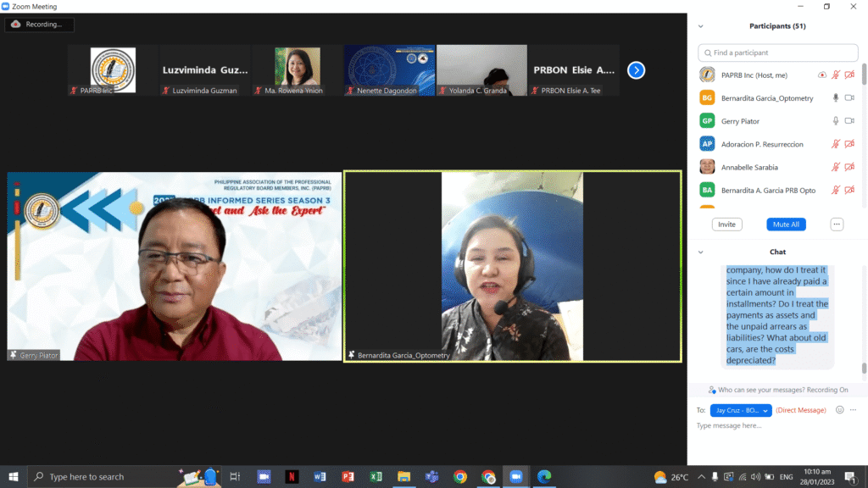The width and height of the screenshot is (868, 488).
Task: Click the PAPRB Inc video thumbnail
Action: click(113, 70)
